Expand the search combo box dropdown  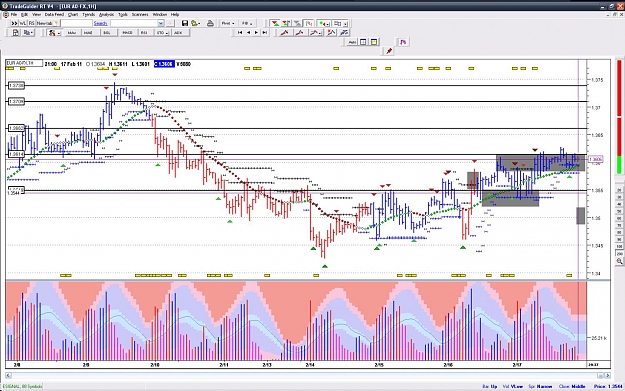pos(160,24)
